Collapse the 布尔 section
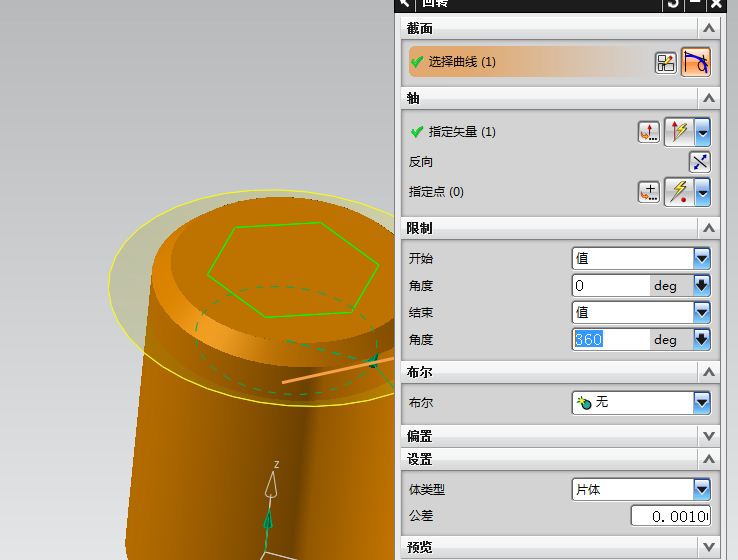 click(x=709, y=372)
